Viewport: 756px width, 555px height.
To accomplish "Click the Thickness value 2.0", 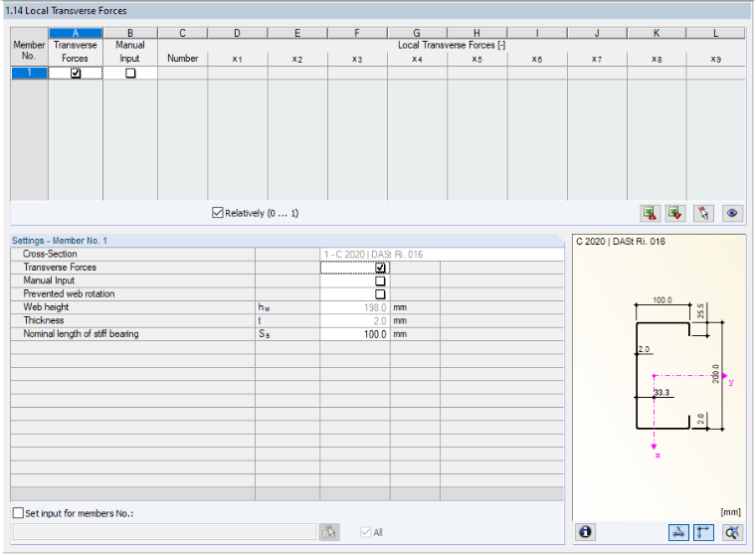I will point(355,320).
